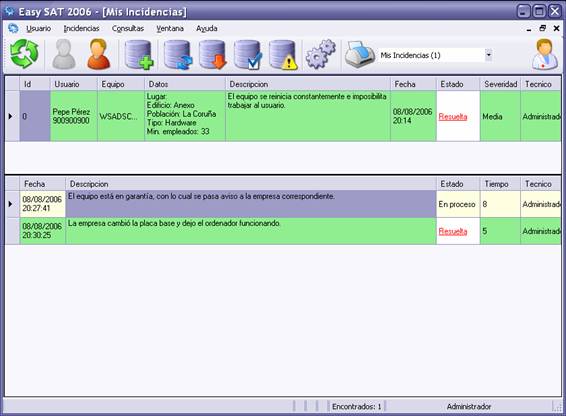The height and width of the screenshot is (416, 566).
Task: Click Easy SAT title bar application icon
Action: (x=10, y=11)
